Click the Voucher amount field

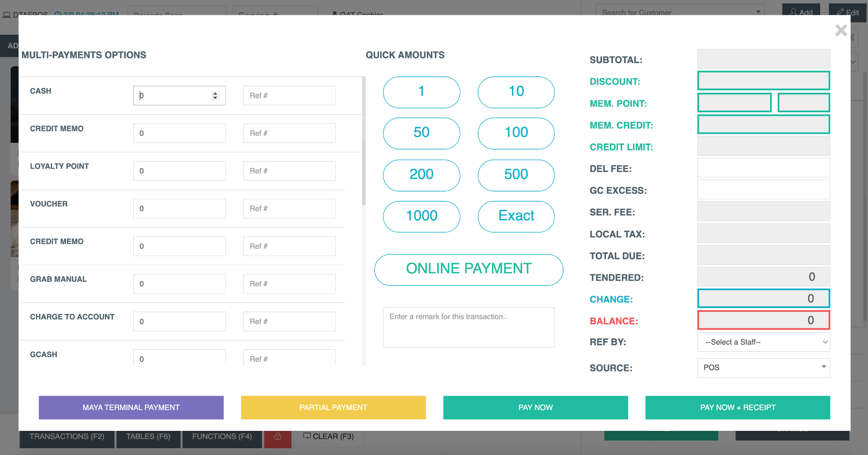tap(179, 208)
